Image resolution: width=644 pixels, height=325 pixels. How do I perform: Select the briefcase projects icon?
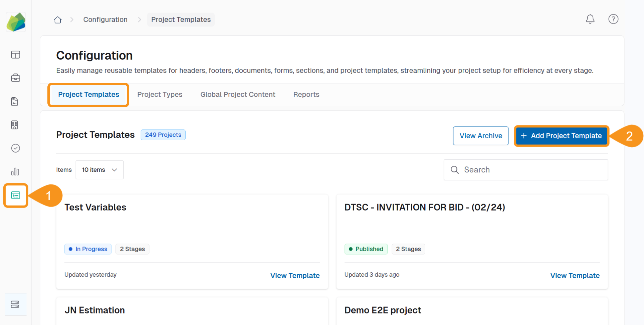click(x=16, y=78)
